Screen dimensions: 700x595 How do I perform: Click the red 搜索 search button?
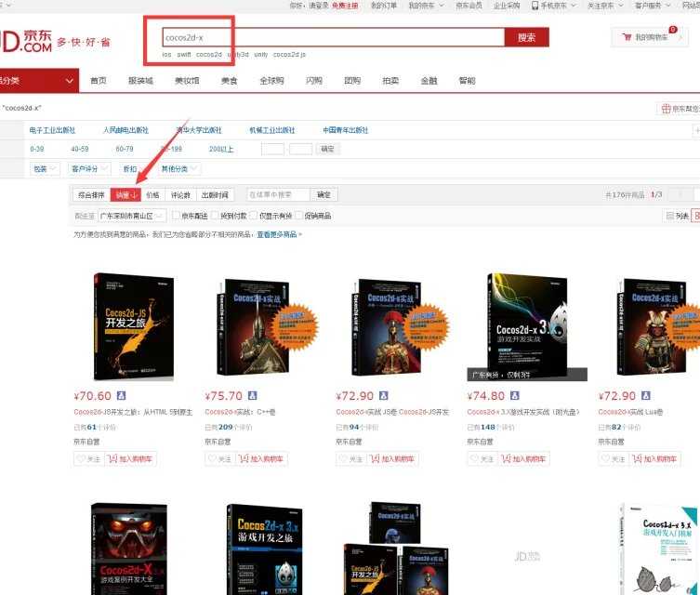(527, 37)
